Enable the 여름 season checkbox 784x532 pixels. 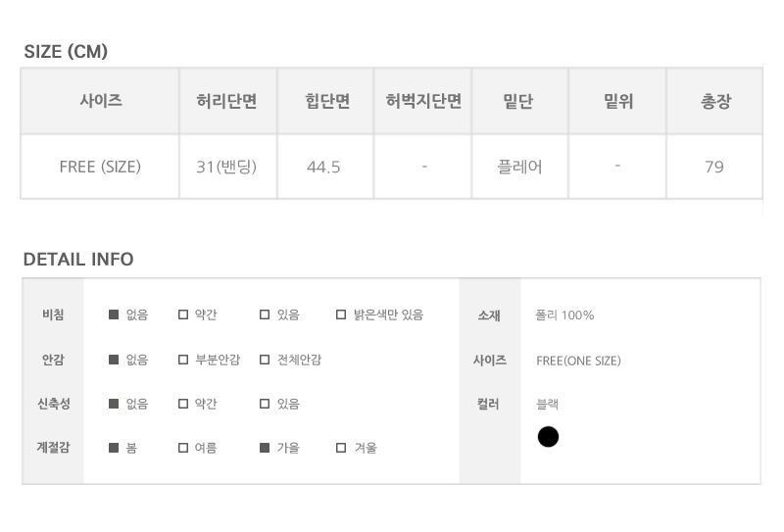183,448
